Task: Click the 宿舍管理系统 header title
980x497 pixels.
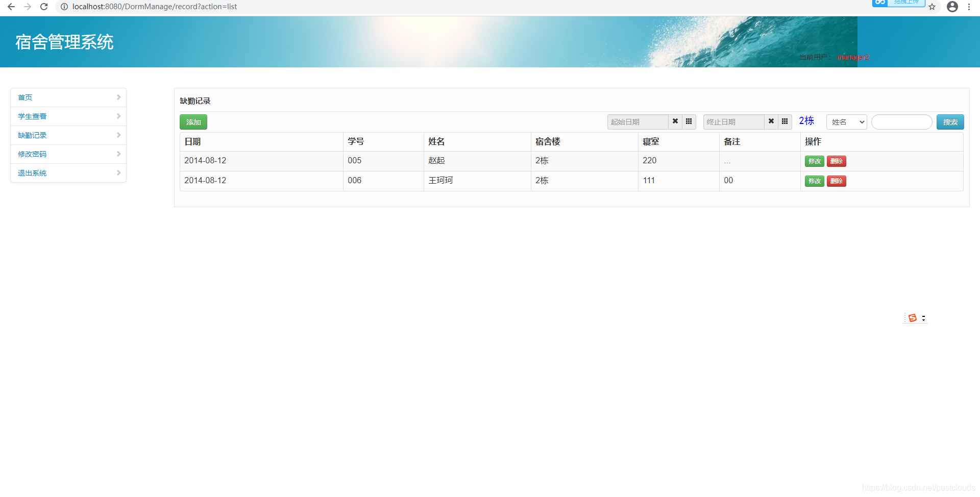Action: (64, 42)
